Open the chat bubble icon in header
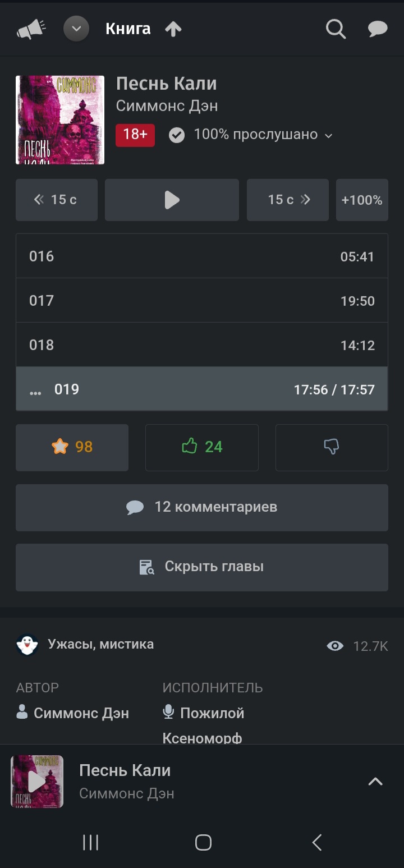Viewport: 404px width, 868px height. [x=378, y=29]
